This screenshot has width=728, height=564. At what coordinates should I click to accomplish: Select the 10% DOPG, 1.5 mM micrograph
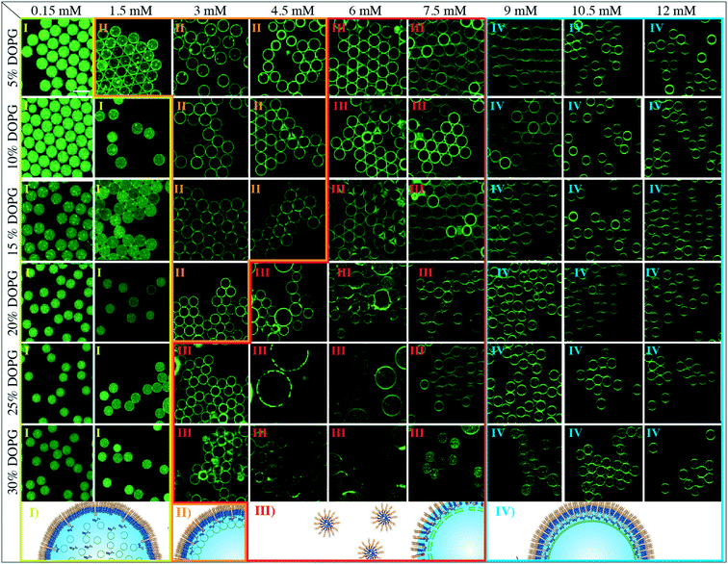[x=131, y=138]
